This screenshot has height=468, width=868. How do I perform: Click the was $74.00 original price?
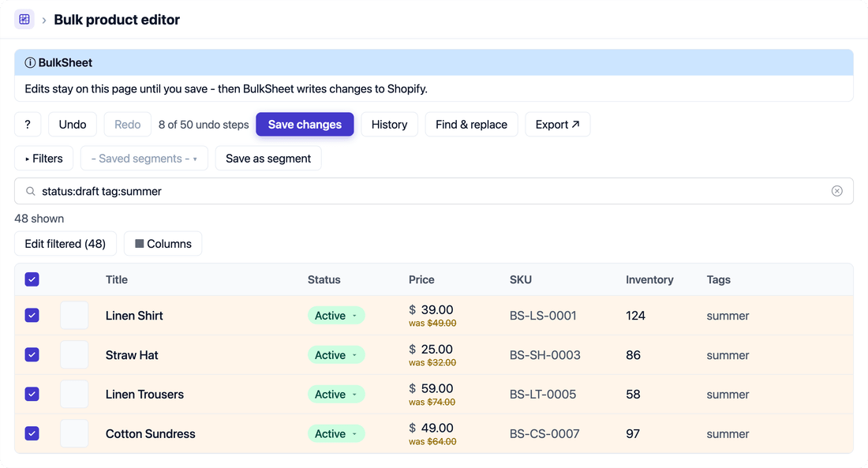pyautogui.click(x=432, y=402)
